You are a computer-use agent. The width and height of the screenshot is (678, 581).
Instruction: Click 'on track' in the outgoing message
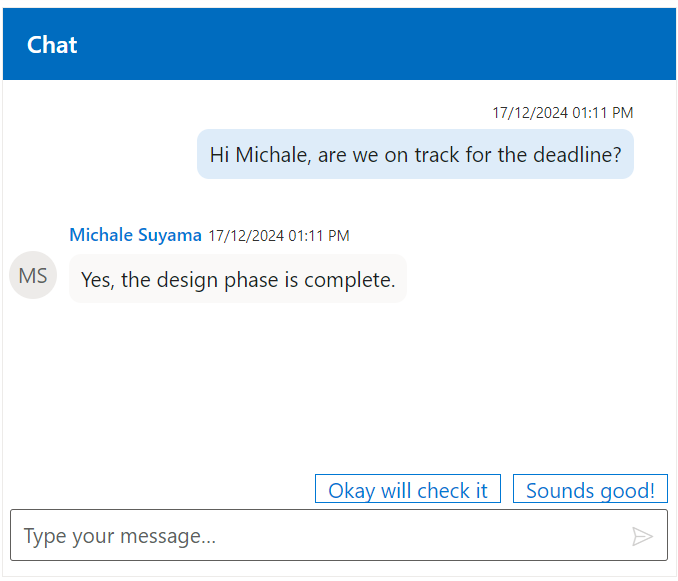pos(421,155)
